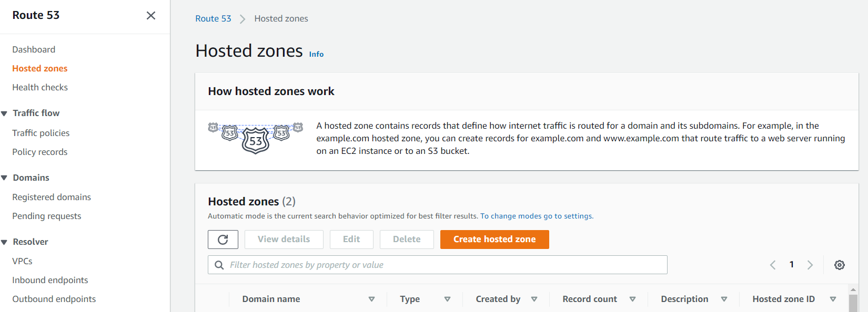Sort by Type column arrow

coord(447,299)
